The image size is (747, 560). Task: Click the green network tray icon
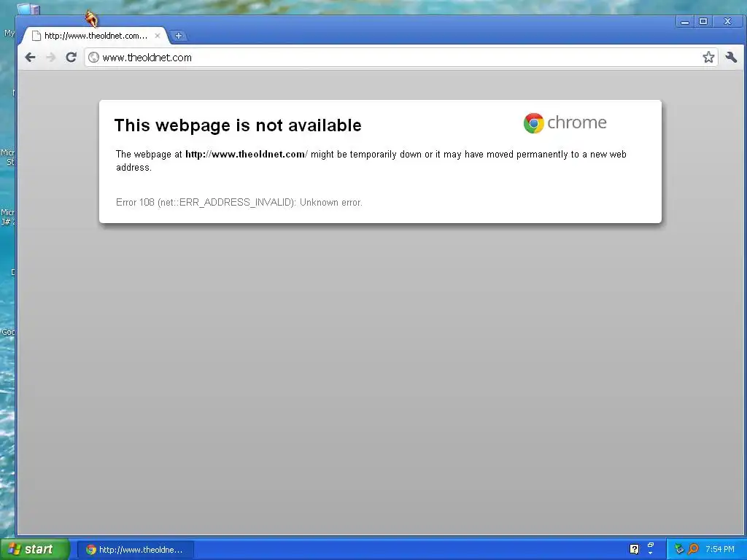tap(679, 549)
